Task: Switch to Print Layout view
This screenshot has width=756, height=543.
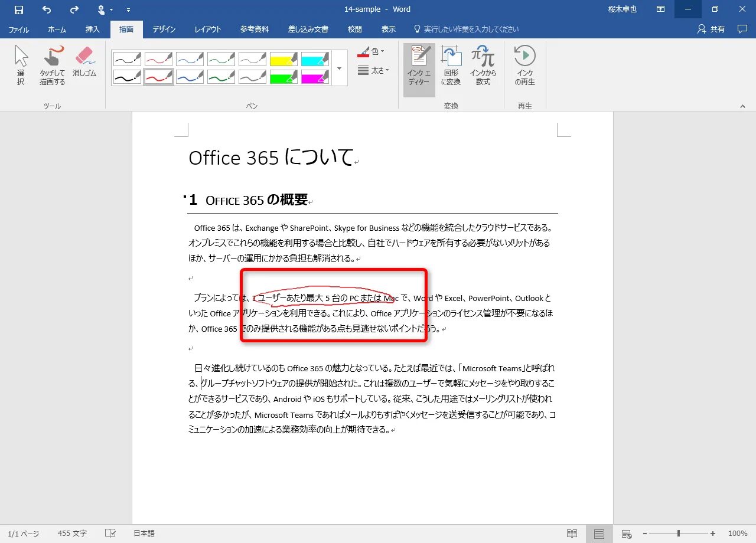Action: (599, 534)
